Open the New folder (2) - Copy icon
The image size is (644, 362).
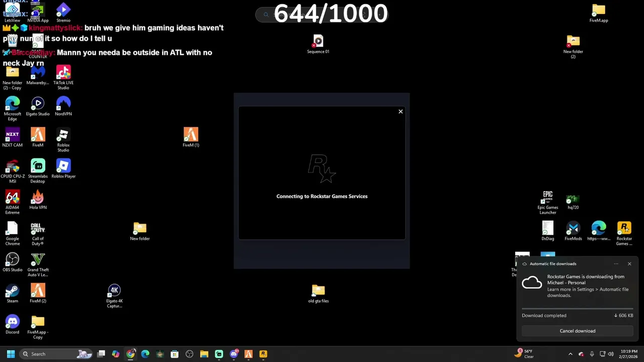pyautogui.click(x=13, y=78)
